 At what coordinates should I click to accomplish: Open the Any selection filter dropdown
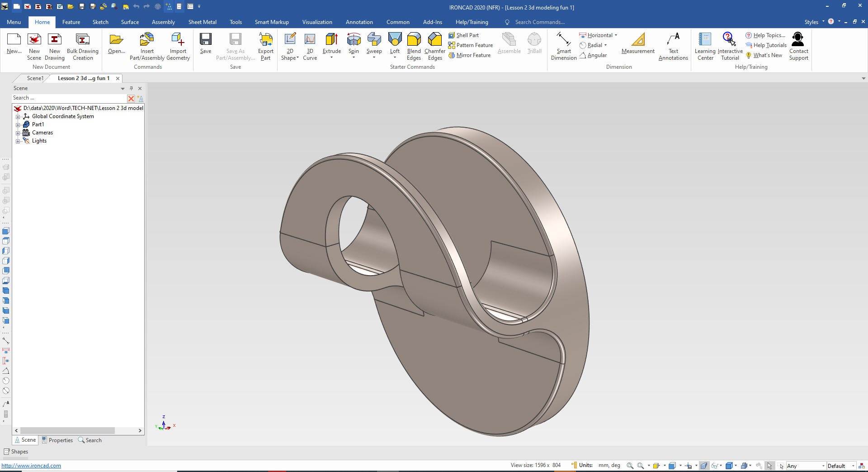pyautogui.click(x=823, y=466)
